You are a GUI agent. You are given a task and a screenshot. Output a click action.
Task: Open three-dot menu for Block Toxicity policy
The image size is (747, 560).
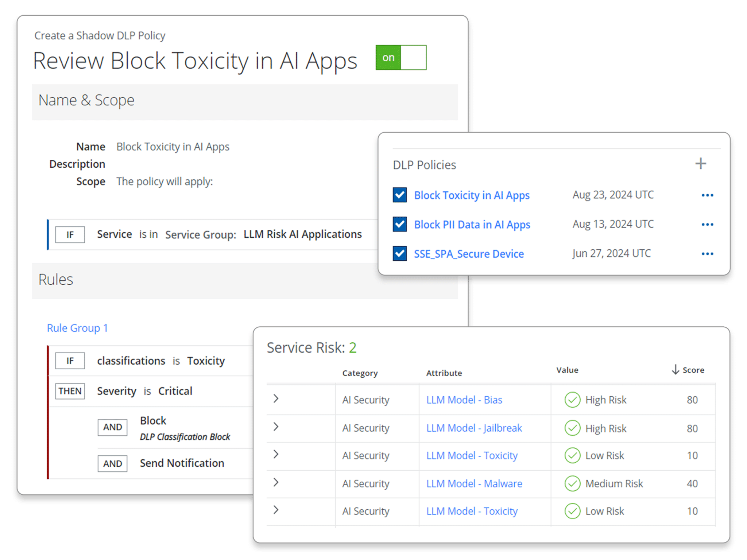click(707, 195)
